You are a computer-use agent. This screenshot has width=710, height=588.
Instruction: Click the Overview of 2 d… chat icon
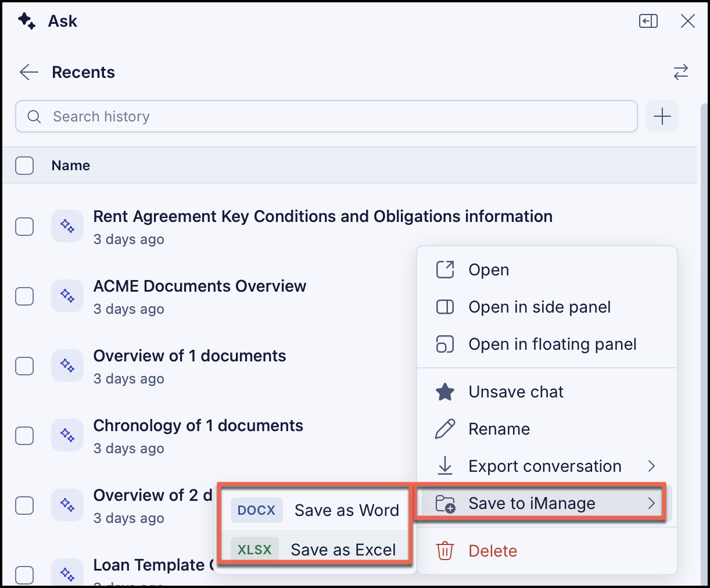click(x=67, y=505)
